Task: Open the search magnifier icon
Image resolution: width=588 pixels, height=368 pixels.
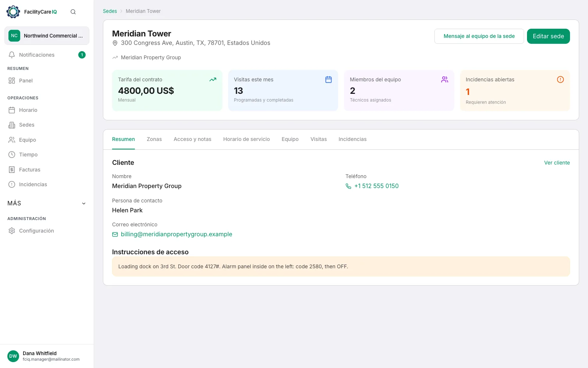Action: (x=73, y=12)
